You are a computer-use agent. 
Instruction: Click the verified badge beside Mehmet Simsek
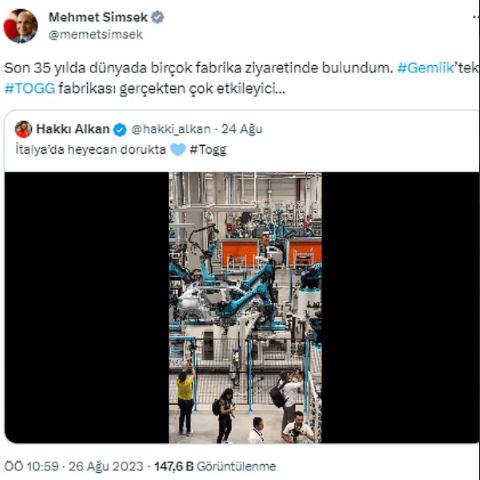(157, 17)
